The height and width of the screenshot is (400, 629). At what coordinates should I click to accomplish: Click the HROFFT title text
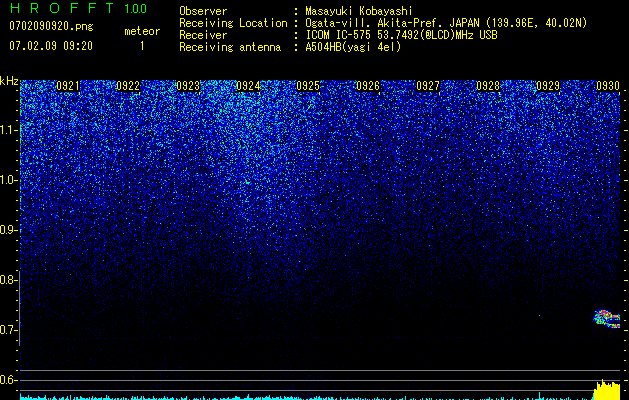click(62, 8)
